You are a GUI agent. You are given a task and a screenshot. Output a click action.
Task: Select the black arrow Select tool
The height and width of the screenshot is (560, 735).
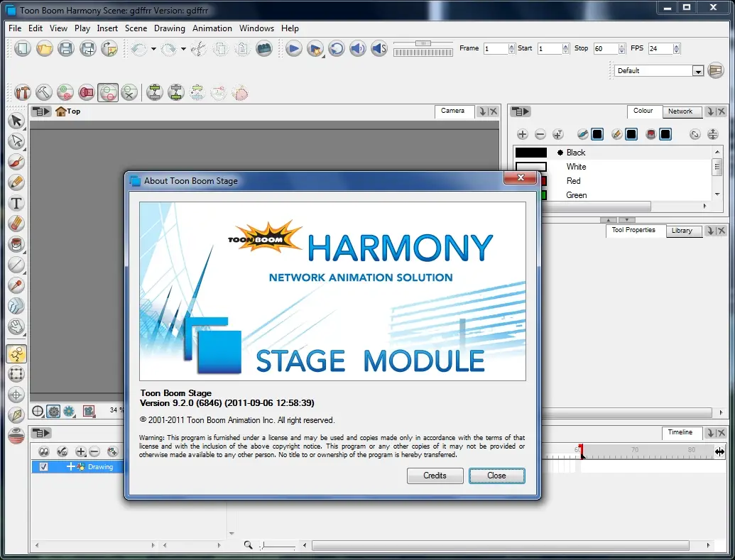(16, 121)
